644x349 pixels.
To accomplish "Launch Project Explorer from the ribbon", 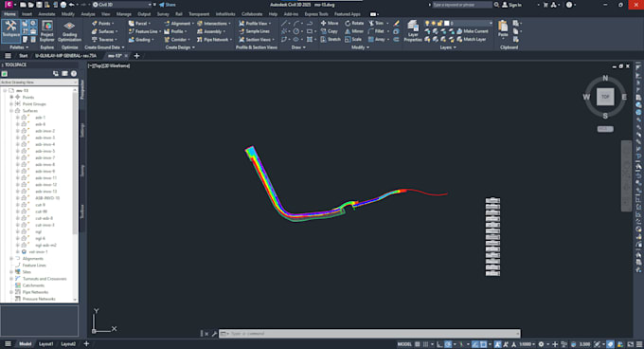I will (46, 31).
